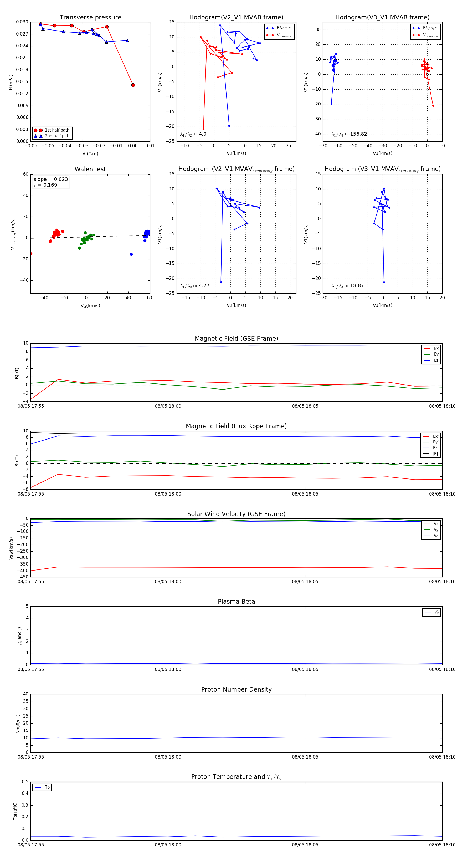Click the "Pt(nPa)" y-axis label

11,82
